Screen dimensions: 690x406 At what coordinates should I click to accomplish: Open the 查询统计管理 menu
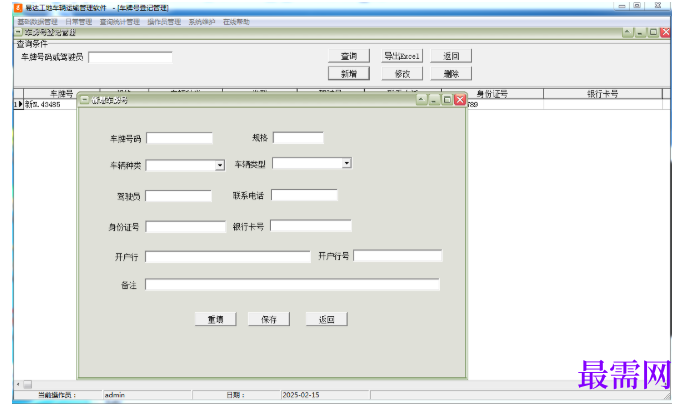point(119,22)
